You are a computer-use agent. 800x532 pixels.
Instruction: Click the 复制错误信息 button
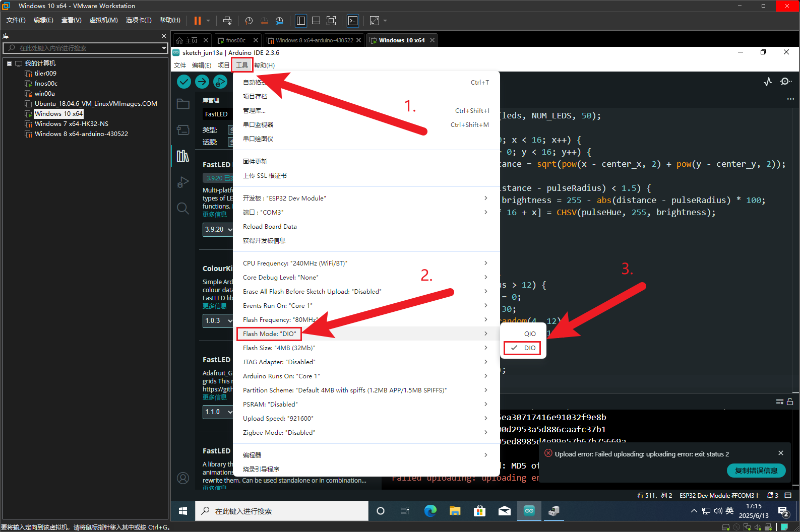756,471
